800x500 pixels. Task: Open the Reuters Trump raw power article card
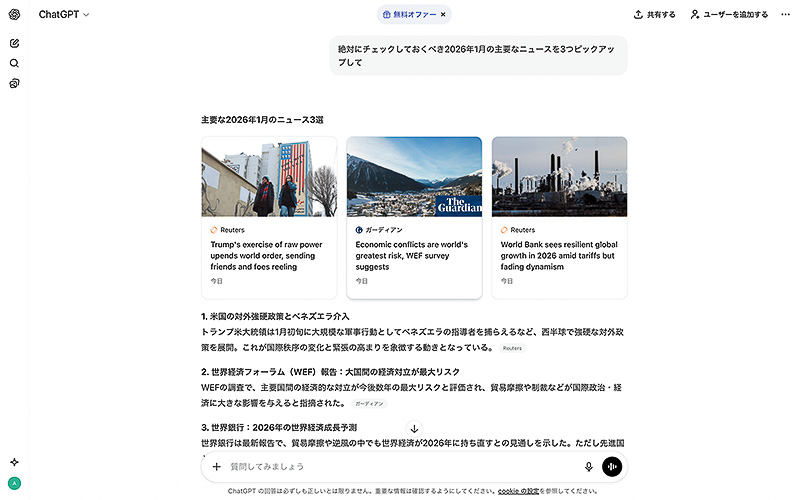268,217
